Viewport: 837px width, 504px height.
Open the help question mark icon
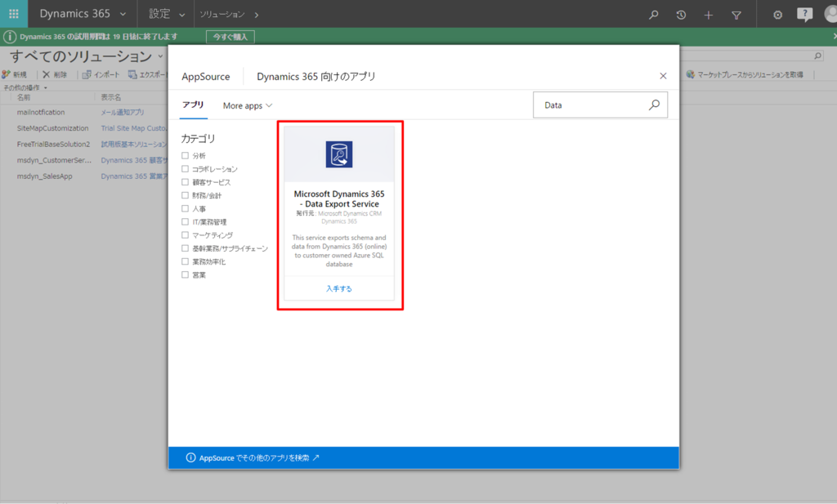tap(804, 15)
